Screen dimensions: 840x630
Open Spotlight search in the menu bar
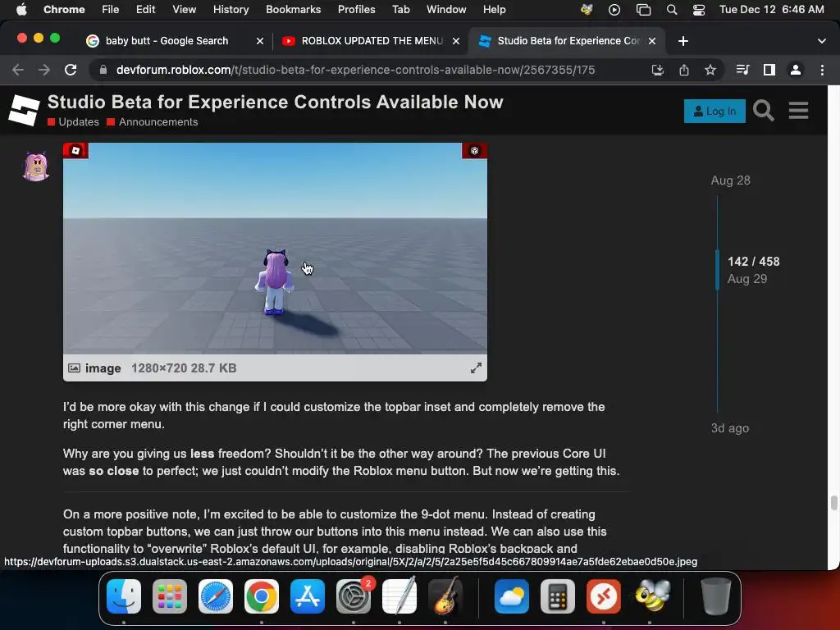point(672,10)
